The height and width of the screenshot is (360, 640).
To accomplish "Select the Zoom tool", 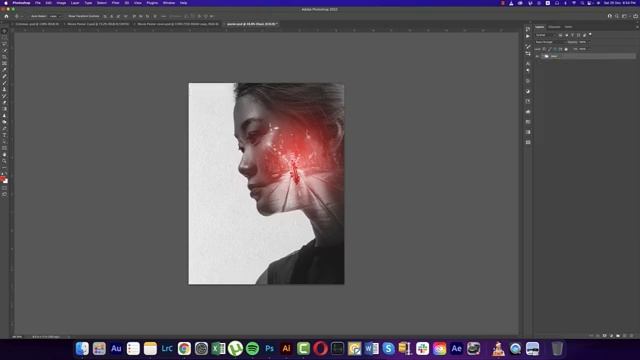I will [x=4, y=161].
